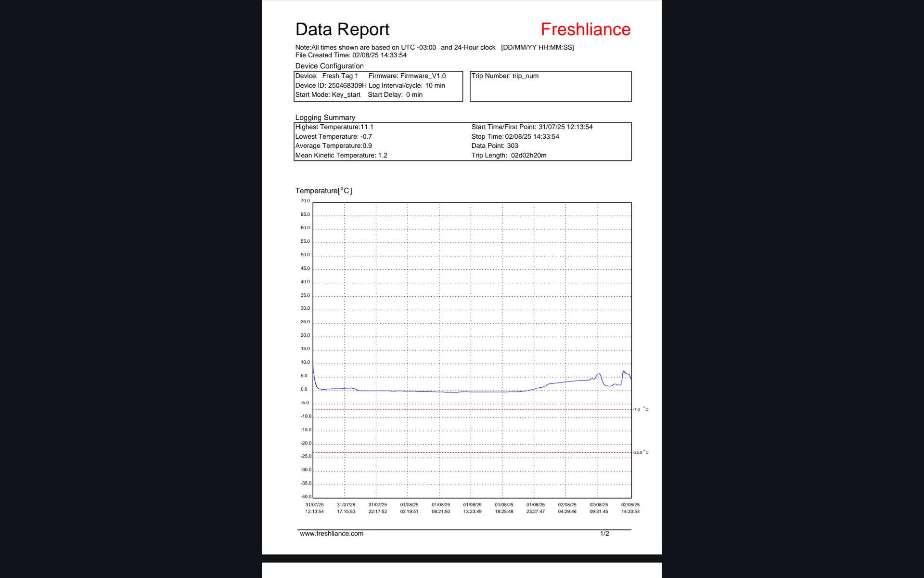The height and width of the screenshot is (578, 924).
Task: Click the 70.0 y-axis label
Action: (x=305, y=201)
